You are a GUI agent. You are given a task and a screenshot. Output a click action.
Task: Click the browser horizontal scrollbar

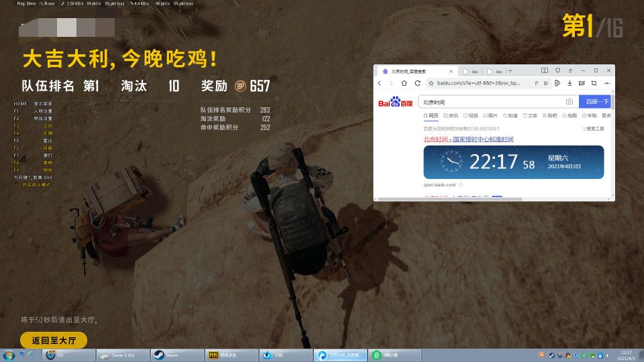(449, 199)
